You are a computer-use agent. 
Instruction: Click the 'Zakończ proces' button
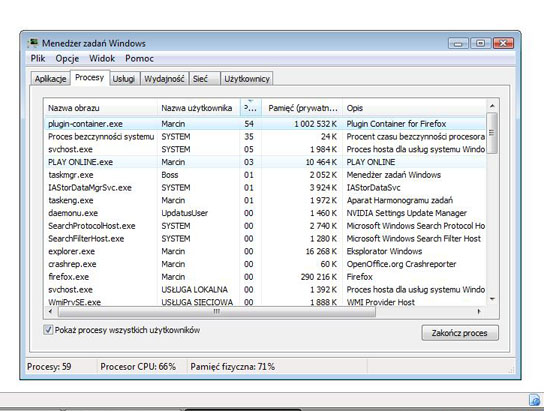coord(460,333)
